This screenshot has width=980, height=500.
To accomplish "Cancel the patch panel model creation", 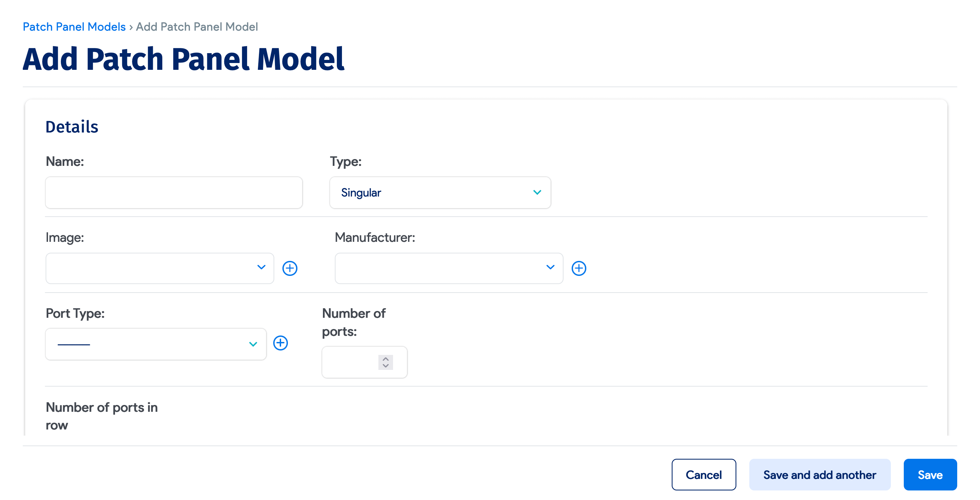I will [x=703, y=474].
